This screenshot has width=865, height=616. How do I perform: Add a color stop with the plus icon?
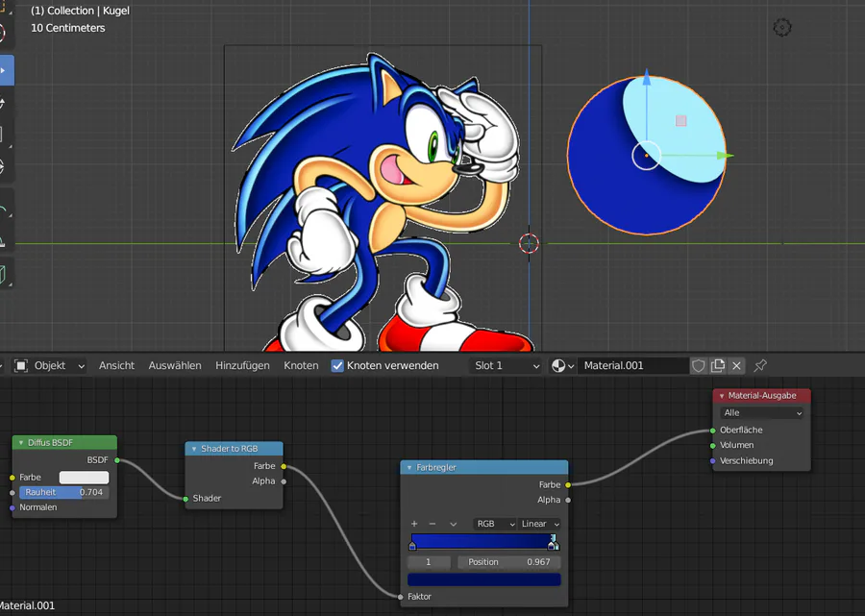tap(414, 524)
